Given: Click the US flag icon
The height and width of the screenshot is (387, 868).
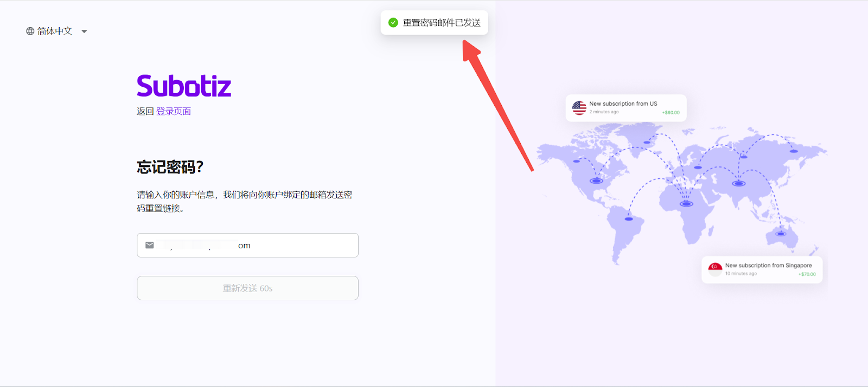Looking at the screenshot, I should (579, 108).
